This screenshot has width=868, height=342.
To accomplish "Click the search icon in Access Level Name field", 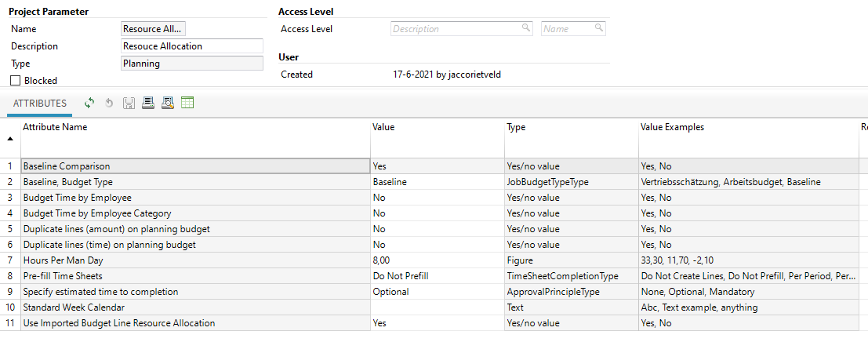I will pos(599,28).
